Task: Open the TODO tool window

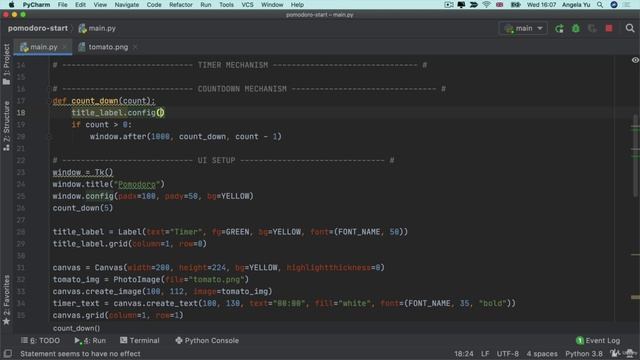Action: pyautogui.click(x=40, y=340)
